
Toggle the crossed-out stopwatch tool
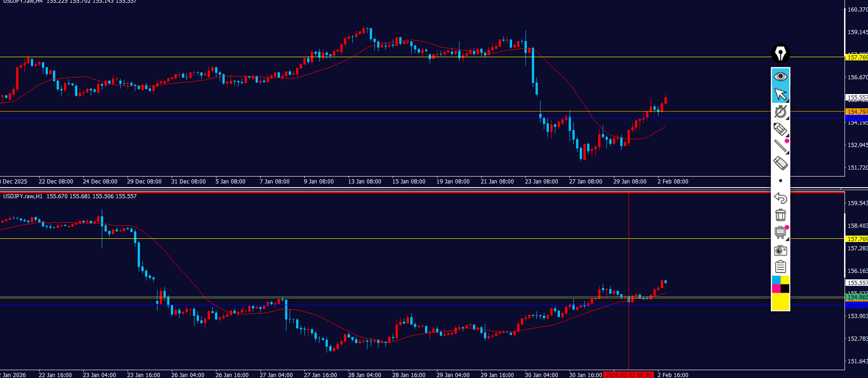point(780,112)
